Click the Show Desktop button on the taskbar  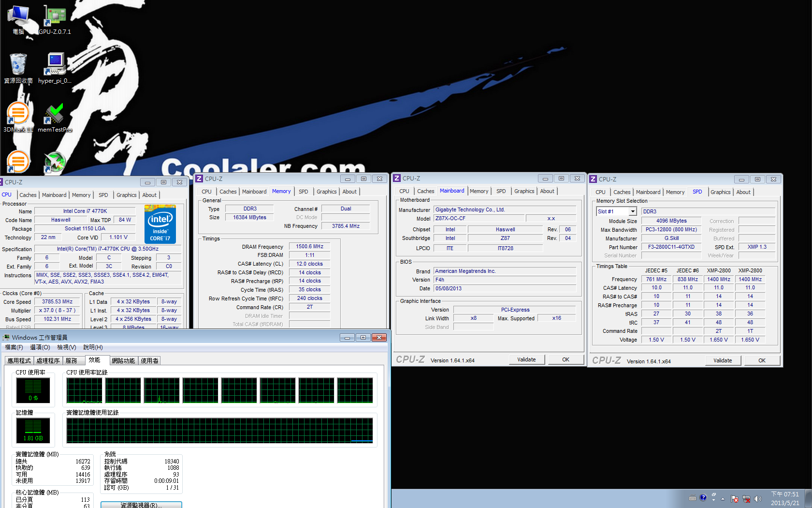[x=808, y=498]
